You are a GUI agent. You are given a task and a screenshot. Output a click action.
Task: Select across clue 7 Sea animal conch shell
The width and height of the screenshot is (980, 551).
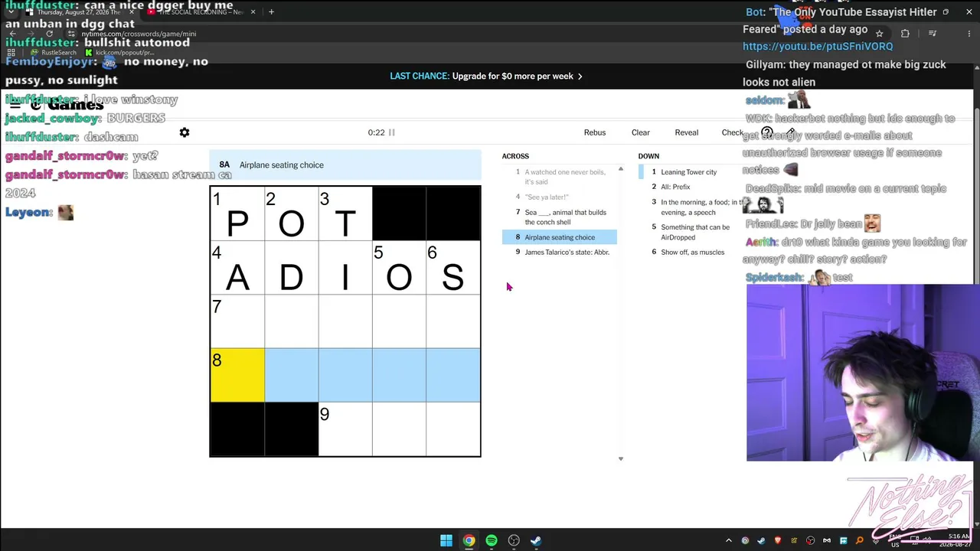(x=560, y=217)
